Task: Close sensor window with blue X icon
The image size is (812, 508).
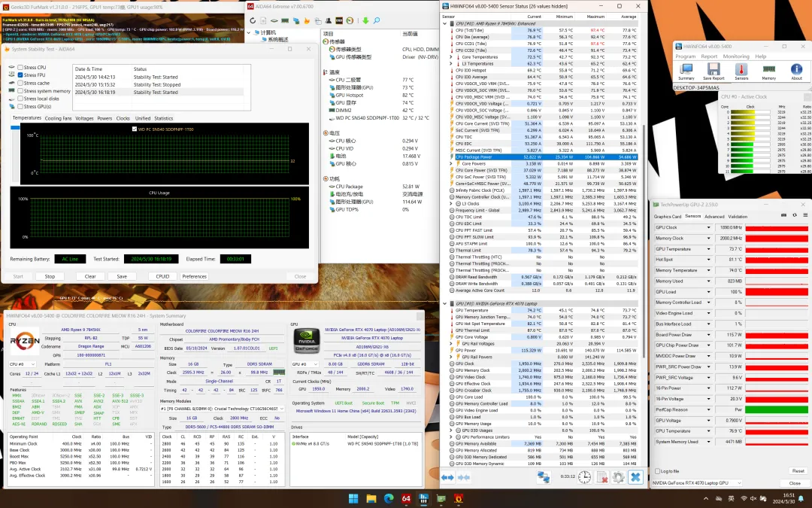Action: click(x=635, y=477)
